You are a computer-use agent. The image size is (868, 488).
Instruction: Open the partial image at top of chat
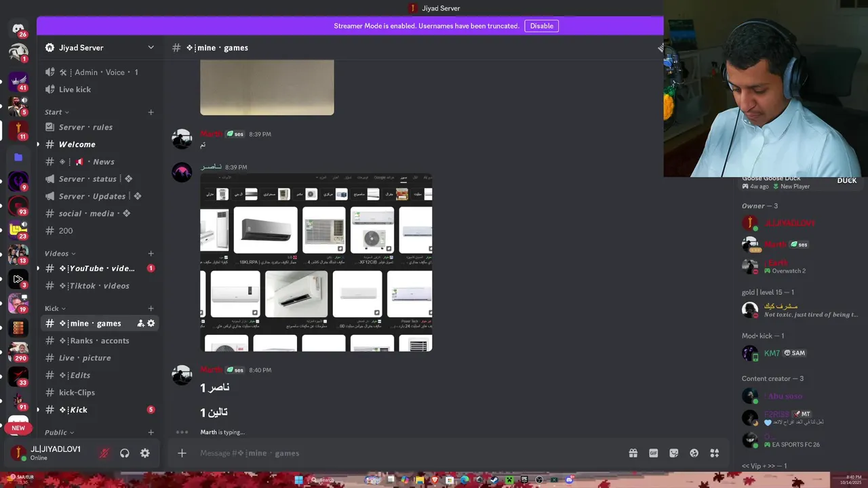267,87
